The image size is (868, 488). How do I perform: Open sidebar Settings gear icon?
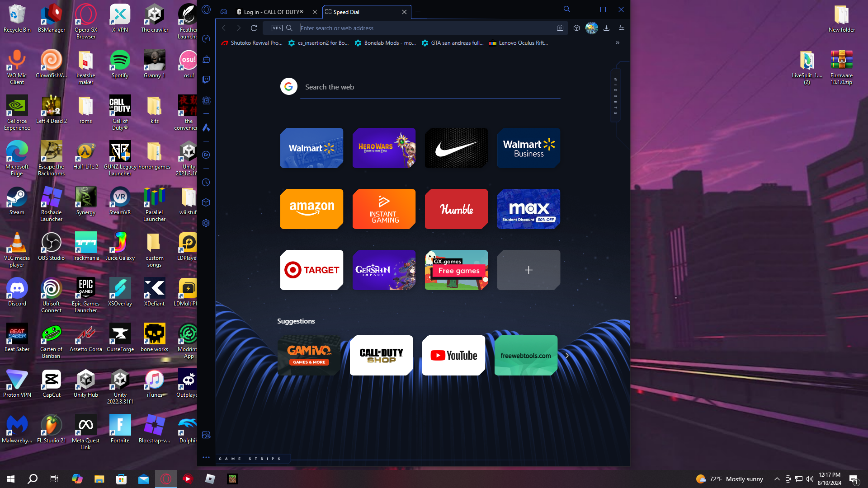coord(206,223)
